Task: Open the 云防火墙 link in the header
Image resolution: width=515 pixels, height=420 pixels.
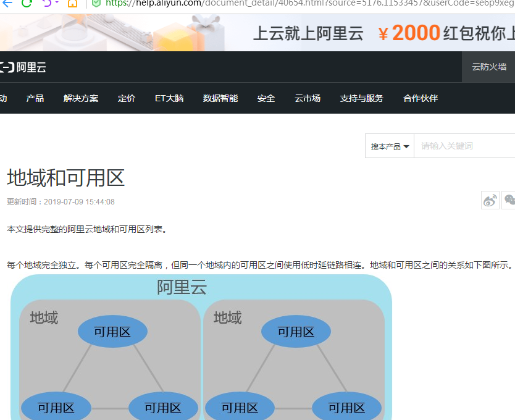Action: point(488,67)
